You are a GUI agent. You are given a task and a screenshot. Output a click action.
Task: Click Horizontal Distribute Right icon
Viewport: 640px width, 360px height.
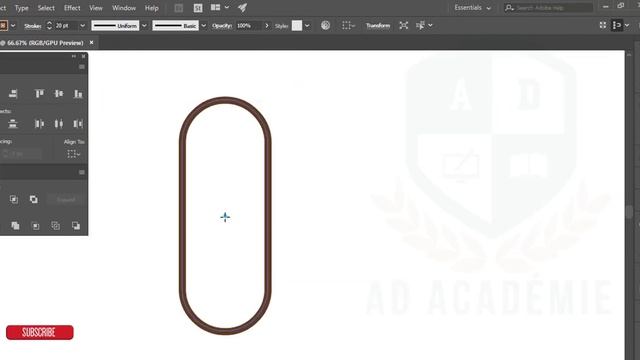(x=78, y=124)
